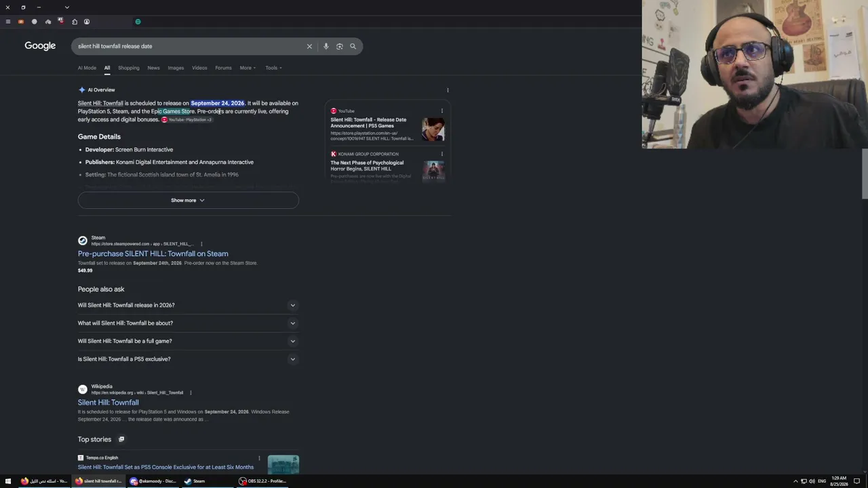The height and width of the screenshot is (488, 868).
Task: Open the More search filters dropdown
Action: 248,68
